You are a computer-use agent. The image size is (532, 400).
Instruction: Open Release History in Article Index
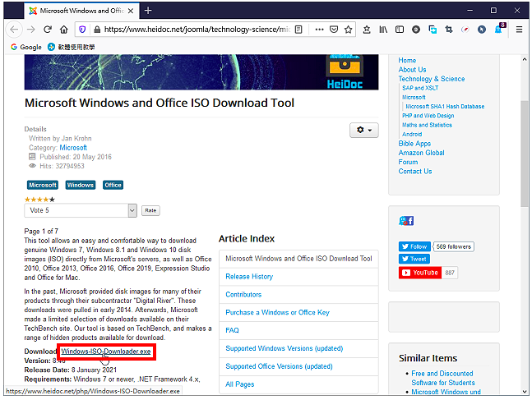tap(249, 277)
